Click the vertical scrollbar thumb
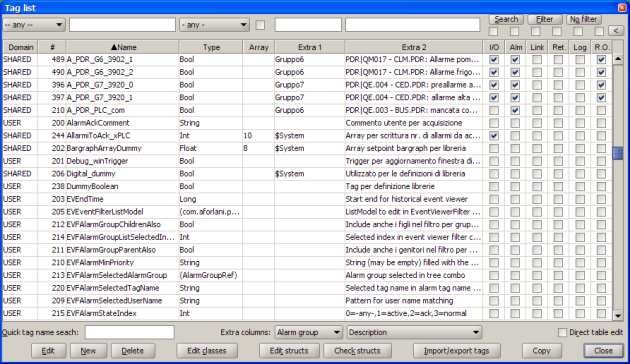This screenshot has height=364, width=630. (618, 153)
